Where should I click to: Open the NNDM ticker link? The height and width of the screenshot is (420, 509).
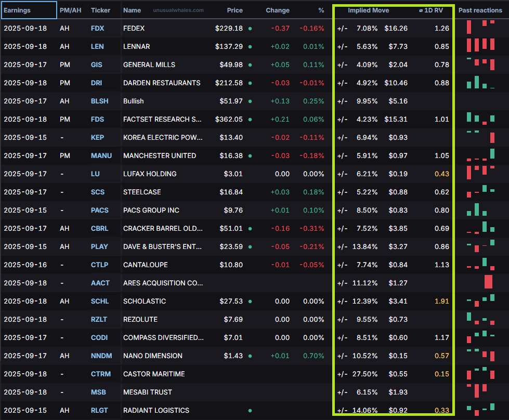101,356
